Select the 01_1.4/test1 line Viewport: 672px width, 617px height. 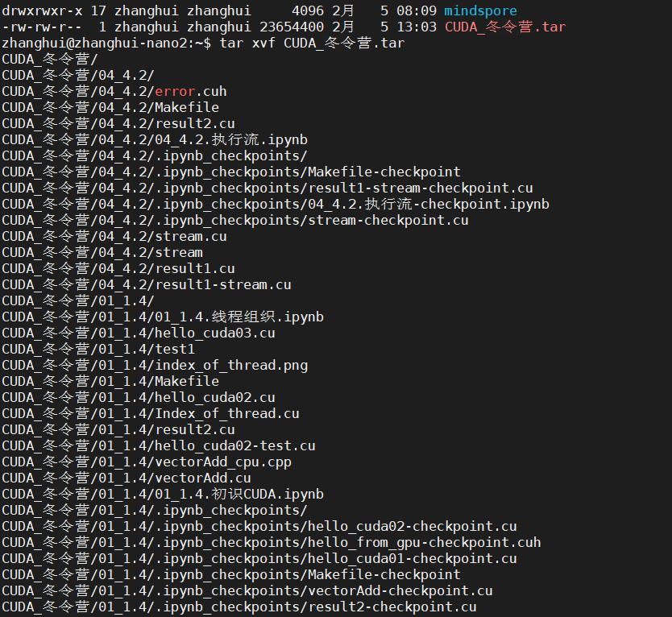click(x=98, y=349)
